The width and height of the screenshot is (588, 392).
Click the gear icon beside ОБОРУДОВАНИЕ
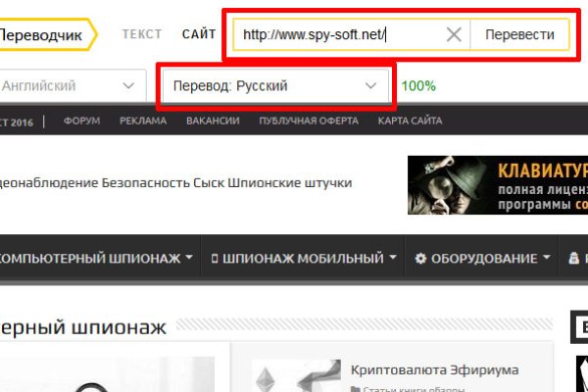(x=420, y=259)
